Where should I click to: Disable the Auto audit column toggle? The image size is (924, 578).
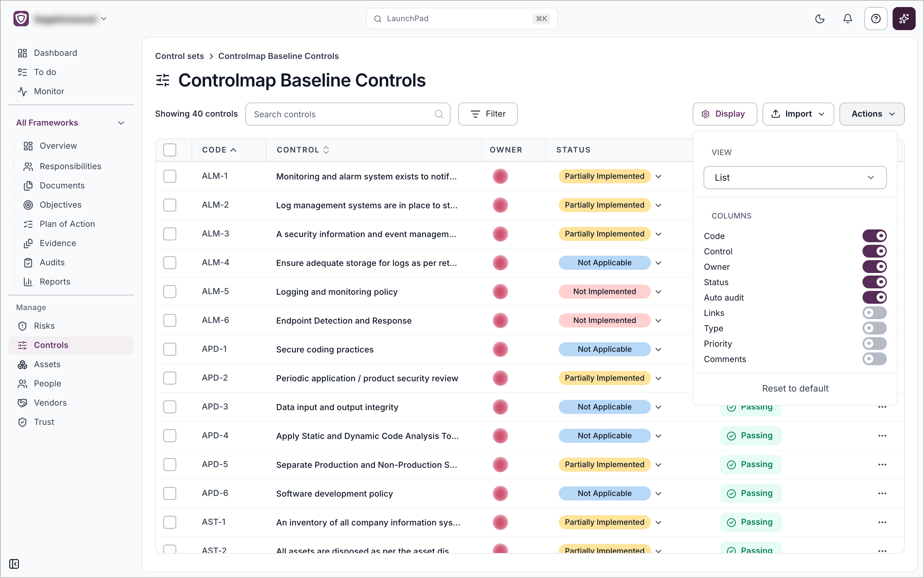click(874, 297)
